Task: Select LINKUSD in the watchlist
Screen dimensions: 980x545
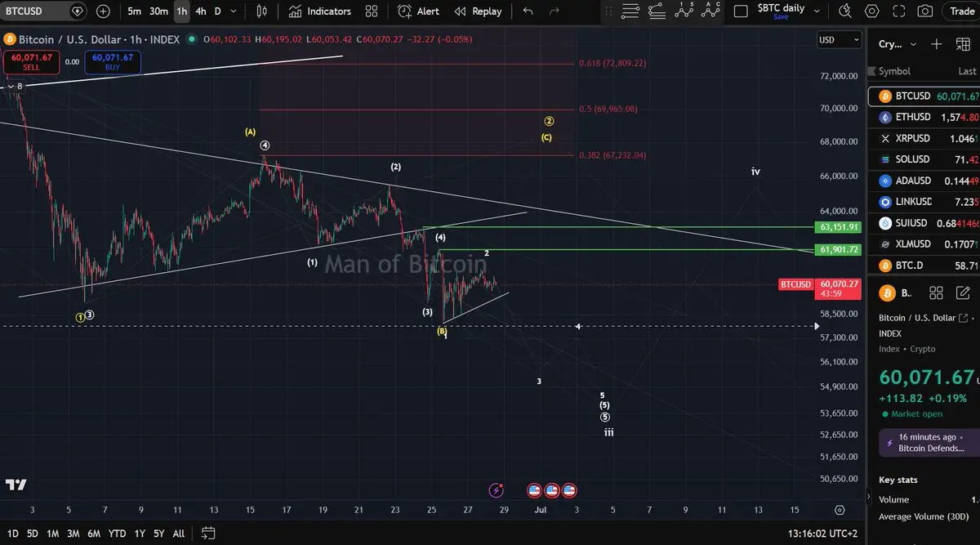Action: click(924, 202)
